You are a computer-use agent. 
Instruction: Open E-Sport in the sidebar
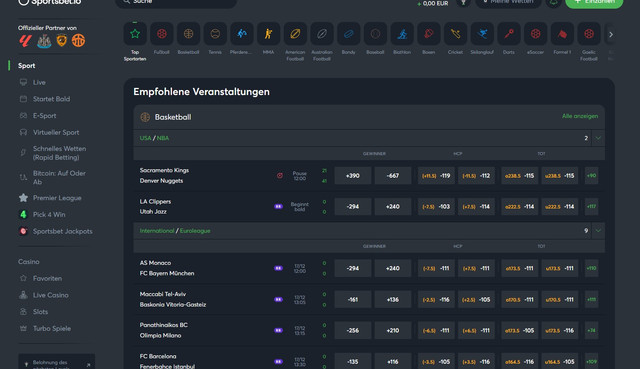point(44,116)
